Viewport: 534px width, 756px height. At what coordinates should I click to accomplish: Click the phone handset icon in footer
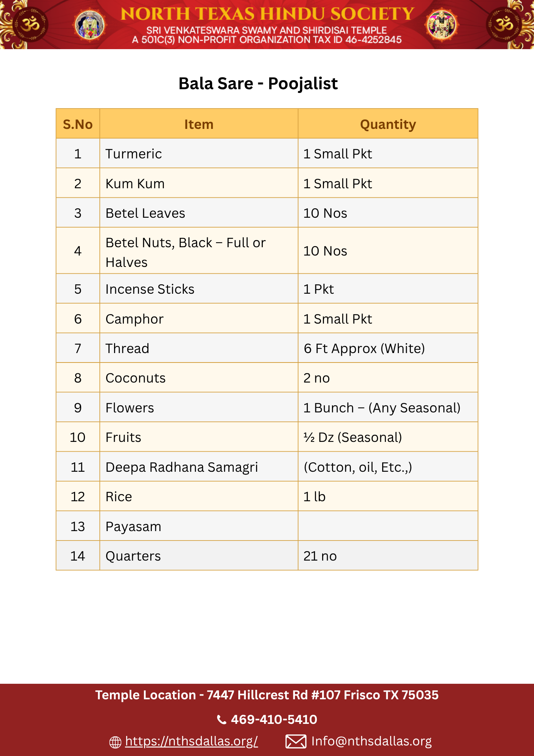tap(222, 719)
